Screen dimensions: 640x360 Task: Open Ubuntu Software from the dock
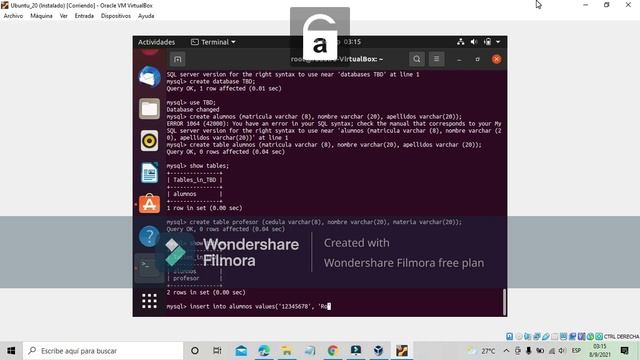(x=149, y=204)
